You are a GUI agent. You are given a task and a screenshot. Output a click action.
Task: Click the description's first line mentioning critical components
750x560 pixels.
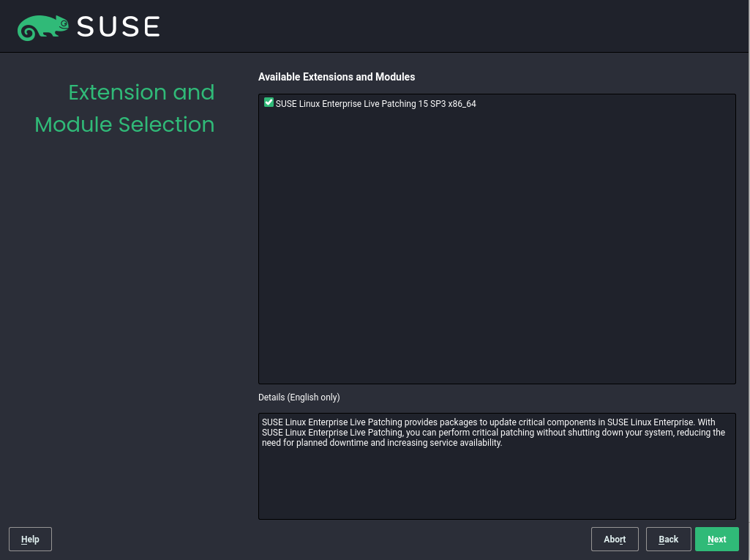488,422
